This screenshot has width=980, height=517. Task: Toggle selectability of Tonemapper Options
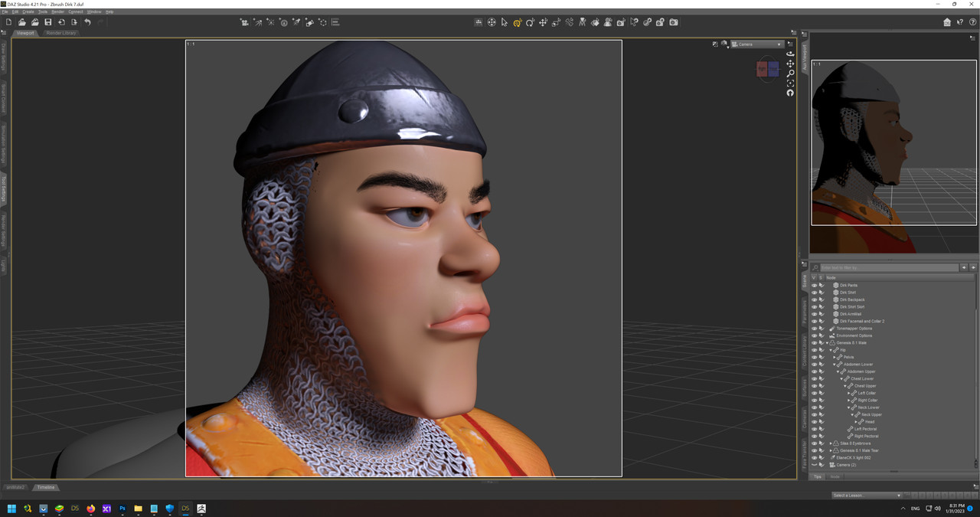[822, 329]
